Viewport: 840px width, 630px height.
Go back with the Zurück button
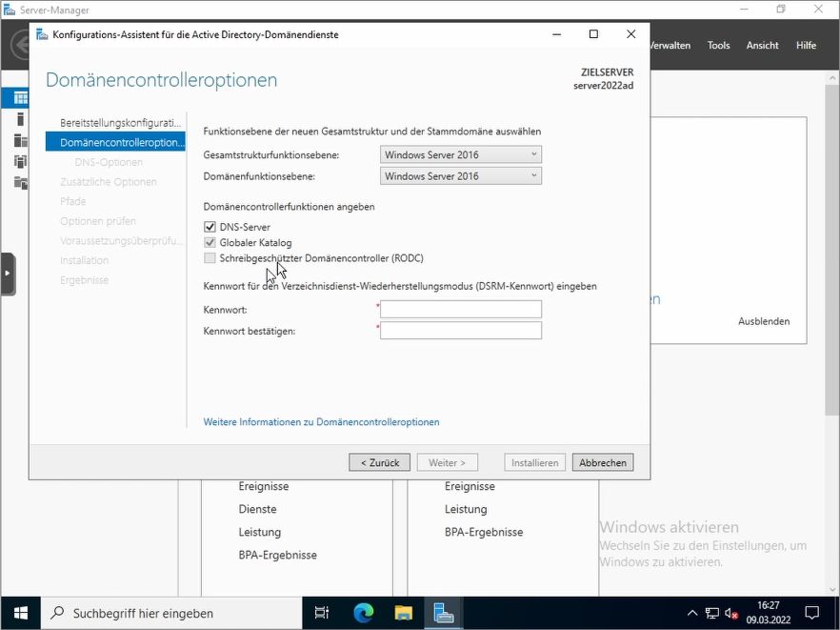tap(379, 462)
